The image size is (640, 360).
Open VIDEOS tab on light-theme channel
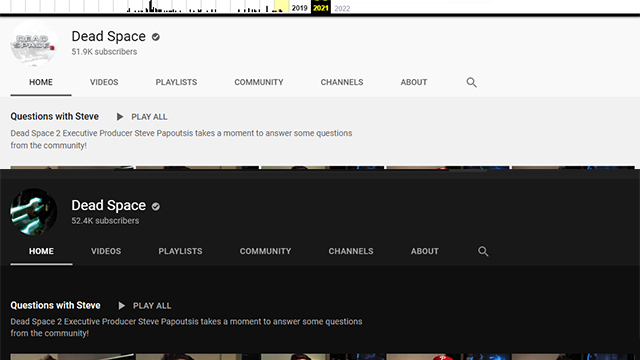point(104,82)
